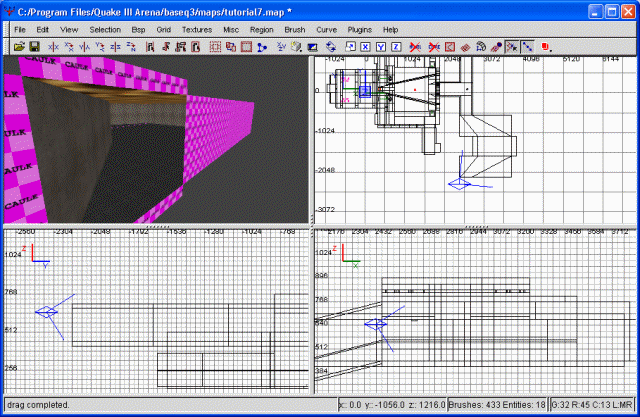Open the View menu
Viewport: 640px width, 417px height.
coord(69,30)
